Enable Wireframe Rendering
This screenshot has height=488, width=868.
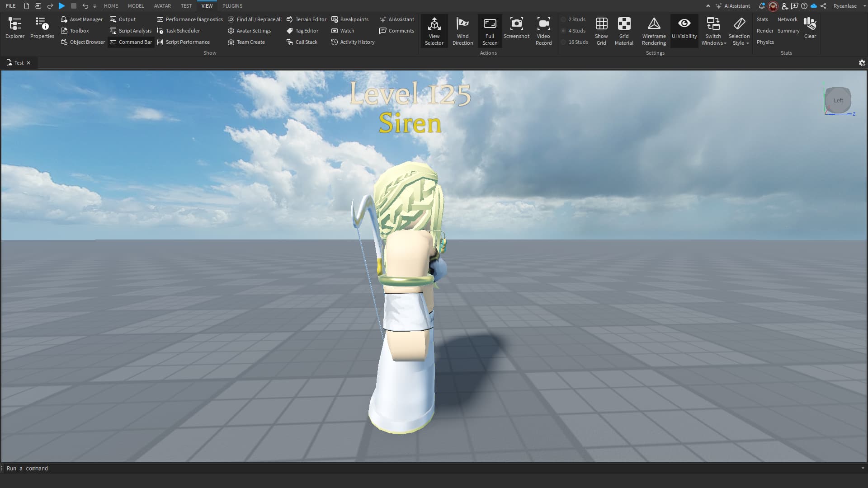654,31
